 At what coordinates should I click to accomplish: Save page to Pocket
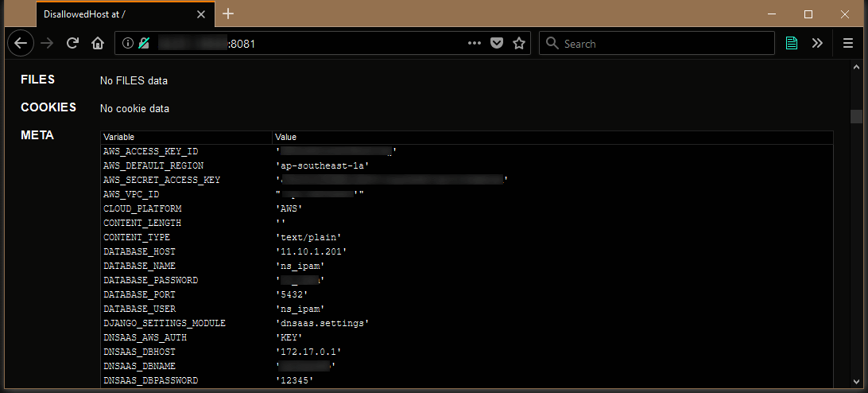[497, 43]
